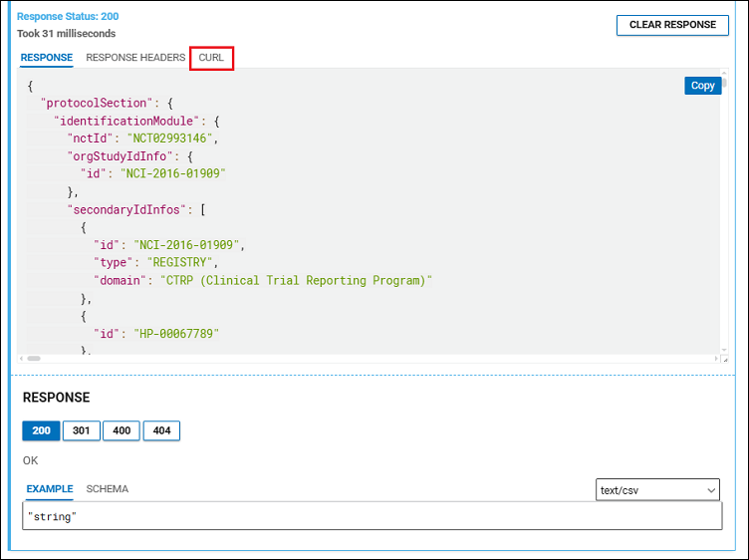749x560 pixels.
Task: Open the text/csv content type dropdown
Action: coord(657,490)
